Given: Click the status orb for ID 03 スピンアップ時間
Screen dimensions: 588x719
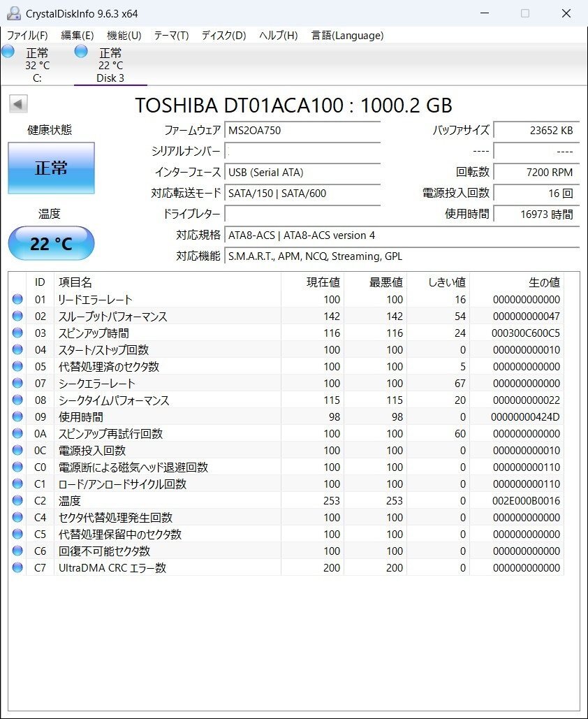Looking at the screenshot, I should point(17,333).
